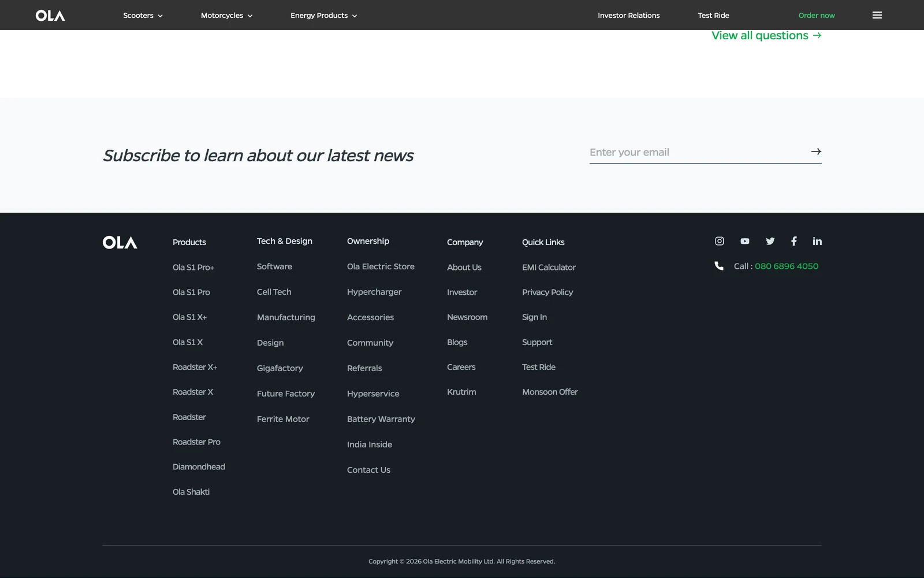924x578 pixels.
Task: Open Contact Us footer link
Action: click(x=368, y=470)
